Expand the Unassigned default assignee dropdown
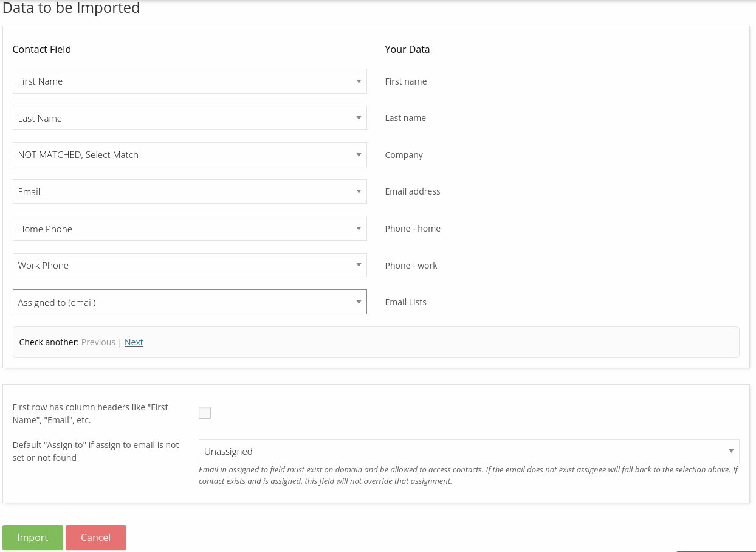This screenshot has height=552, width=756. pyautogui.click(x=469, y=451)
